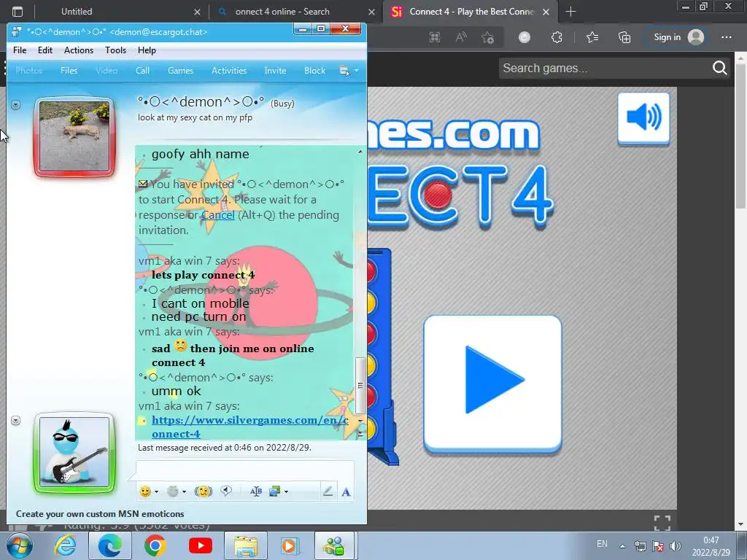Open the Edit menu in Messenger
The width and height of the screenshot is (747, 560).
[x=45, y=50]
